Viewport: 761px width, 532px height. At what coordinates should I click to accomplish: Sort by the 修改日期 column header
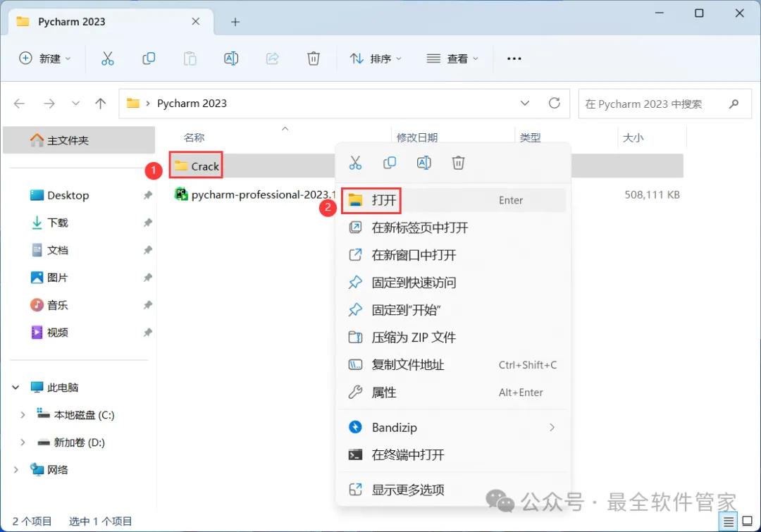point(417,138)
